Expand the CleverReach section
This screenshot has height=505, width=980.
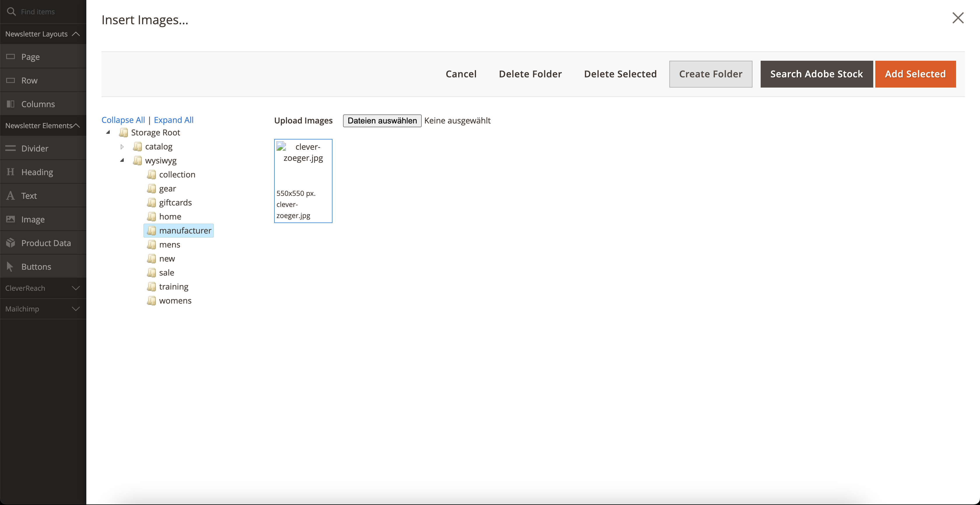coord(76,288)
